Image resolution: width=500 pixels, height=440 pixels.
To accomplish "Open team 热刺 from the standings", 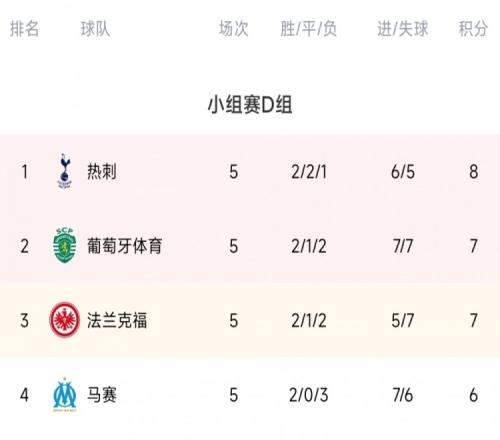I will pos(102,172).
